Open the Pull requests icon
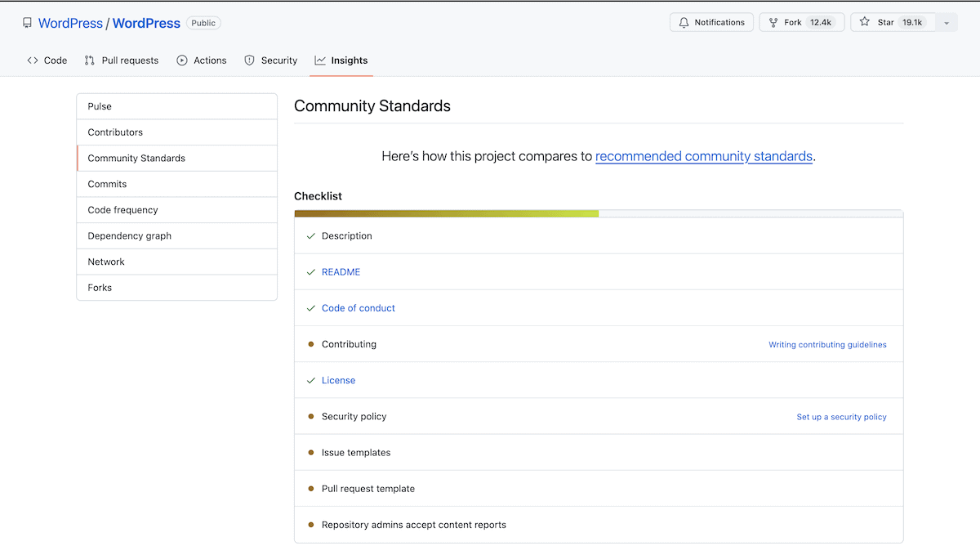The height and width of the screenshot is (555, 980). (x=88, y=60)
